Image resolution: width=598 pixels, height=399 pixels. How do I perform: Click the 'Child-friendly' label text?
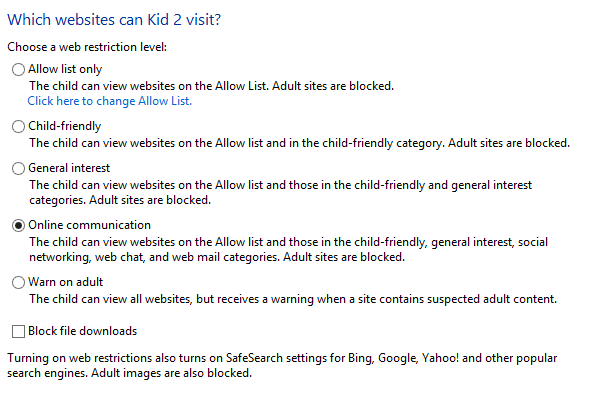click(x=65, y=126)
